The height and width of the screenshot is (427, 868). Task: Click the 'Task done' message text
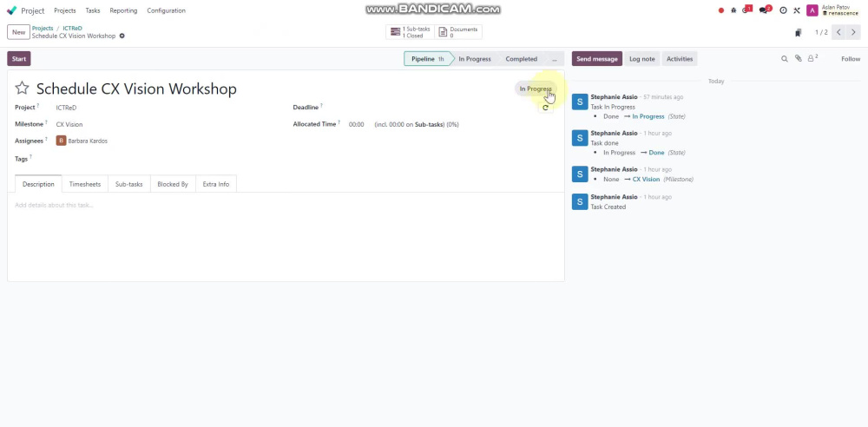(604, 143)
